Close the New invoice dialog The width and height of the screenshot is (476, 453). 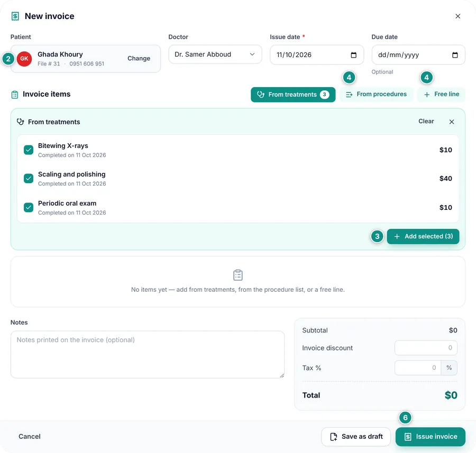pos(458,16)
